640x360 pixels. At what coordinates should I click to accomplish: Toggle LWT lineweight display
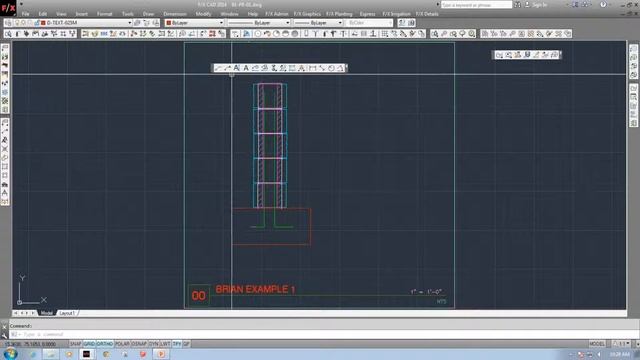click(x=165, y=344)
